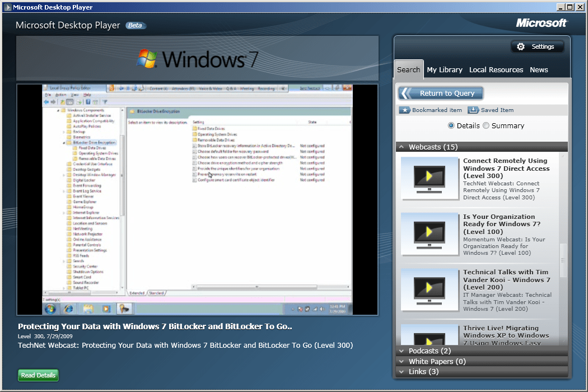Open 'Connect Remotely Using Windows 7 Direct Access' title
This screenshot has height=392, width=588.
pyautogui.click(x=506, y=169)
